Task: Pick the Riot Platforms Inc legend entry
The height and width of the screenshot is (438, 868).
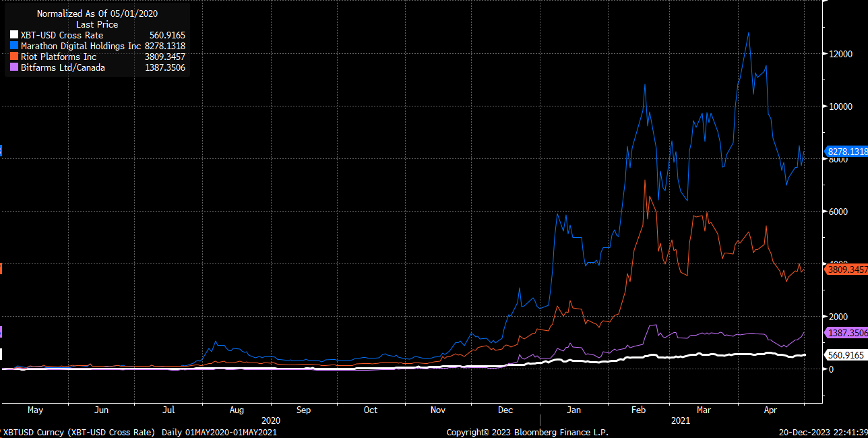Action: pyautogui.click(x=58, y=57)
